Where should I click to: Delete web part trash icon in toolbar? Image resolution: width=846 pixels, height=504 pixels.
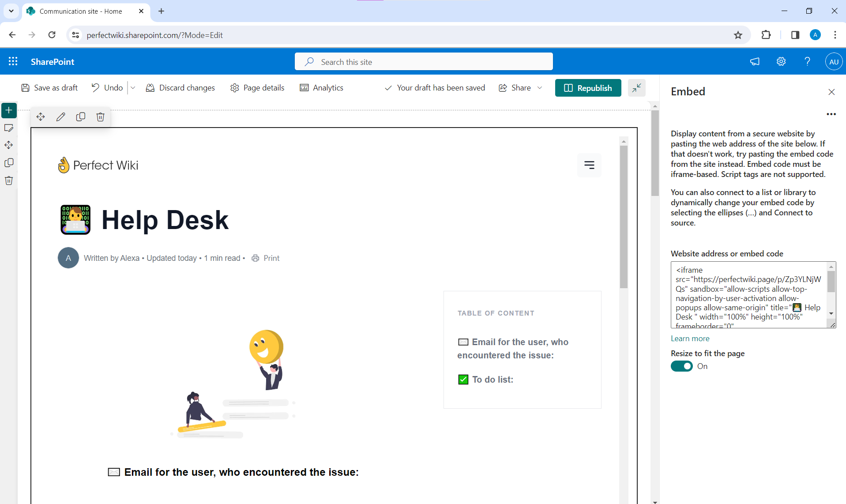coord(101,117)
